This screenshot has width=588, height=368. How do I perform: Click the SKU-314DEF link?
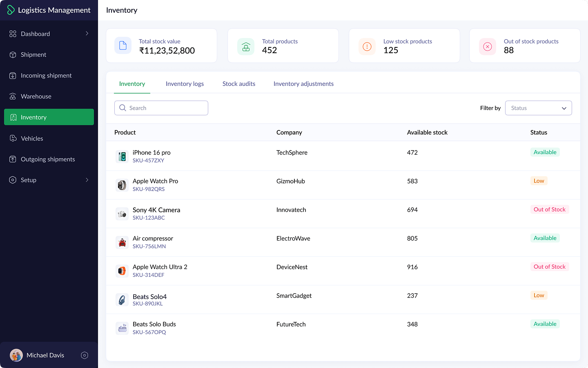tap(148, 275)
